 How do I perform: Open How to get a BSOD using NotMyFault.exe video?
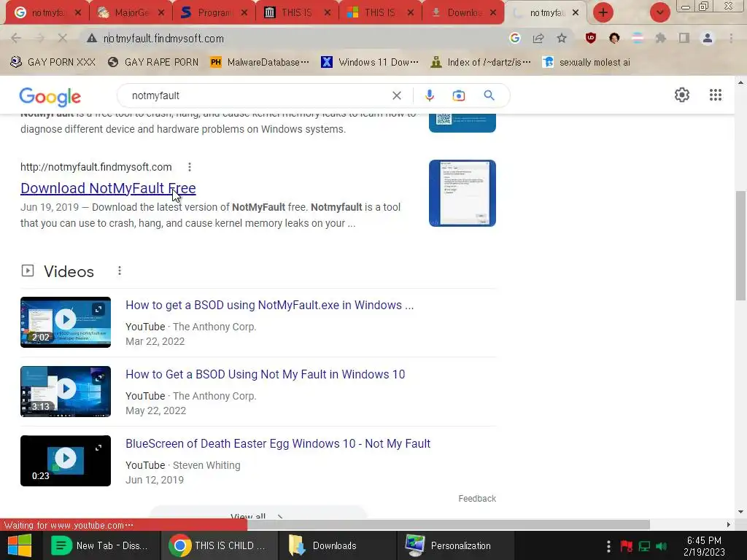coord(270,305)
